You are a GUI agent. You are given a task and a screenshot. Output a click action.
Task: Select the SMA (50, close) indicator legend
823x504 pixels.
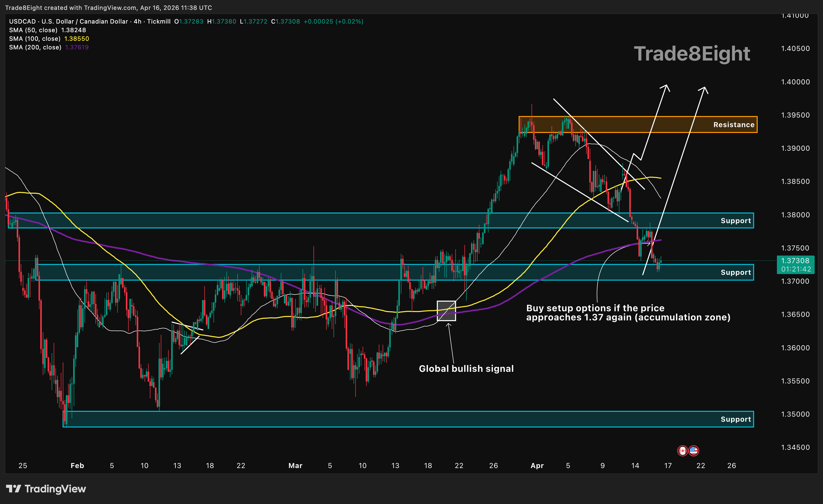47,30
